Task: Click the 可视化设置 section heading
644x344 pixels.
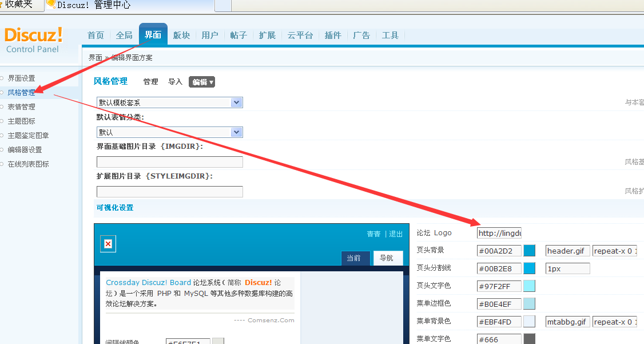Action: pyautogui.click(x=115, y=208)
